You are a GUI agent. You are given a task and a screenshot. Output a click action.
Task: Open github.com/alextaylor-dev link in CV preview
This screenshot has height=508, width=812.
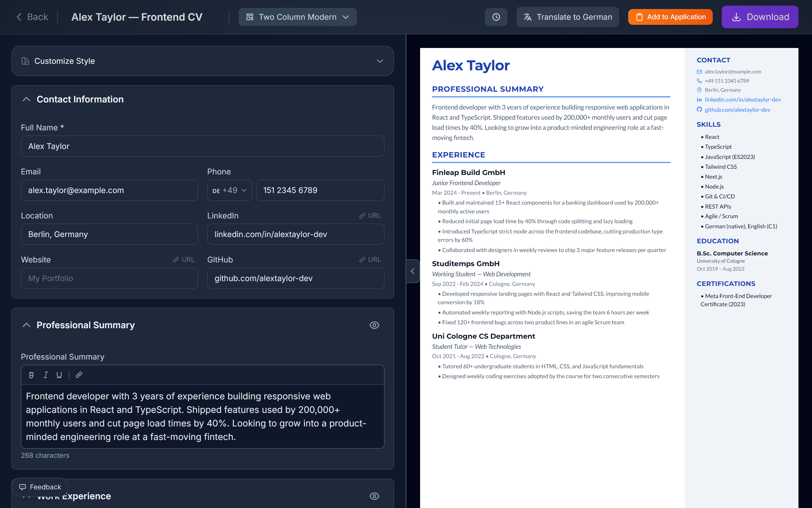click(738, 110)
